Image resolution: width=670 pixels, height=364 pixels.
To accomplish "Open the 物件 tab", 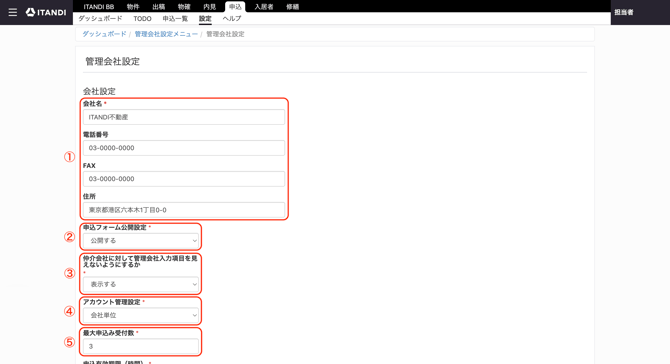I will pos(133,6).
